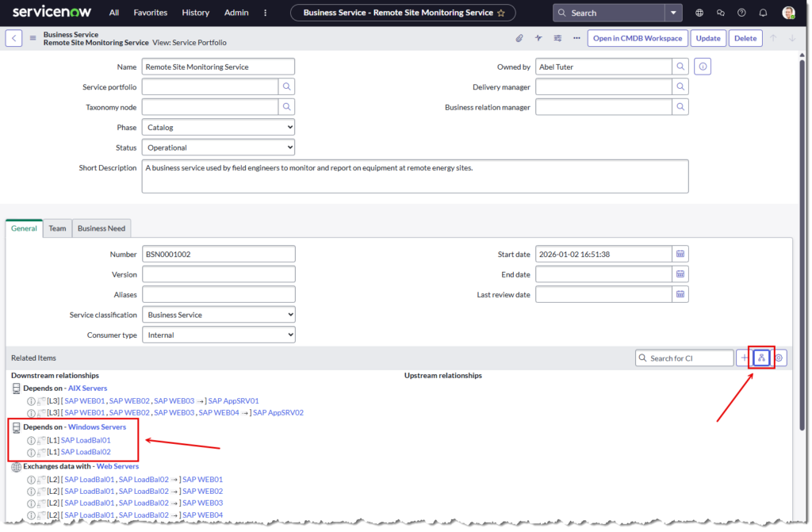Click the SAP LoadBal01 link under Windows Servers
This screenshot has width=812, height=532.
pyautogui.click(x=86, y=440)
